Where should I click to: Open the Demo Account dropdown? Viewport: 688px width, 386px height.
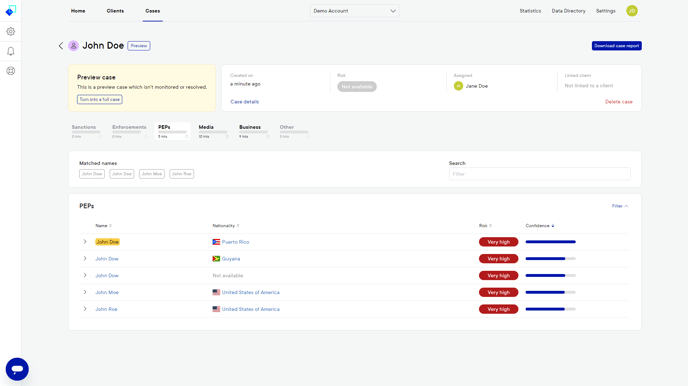pos(355,11)
